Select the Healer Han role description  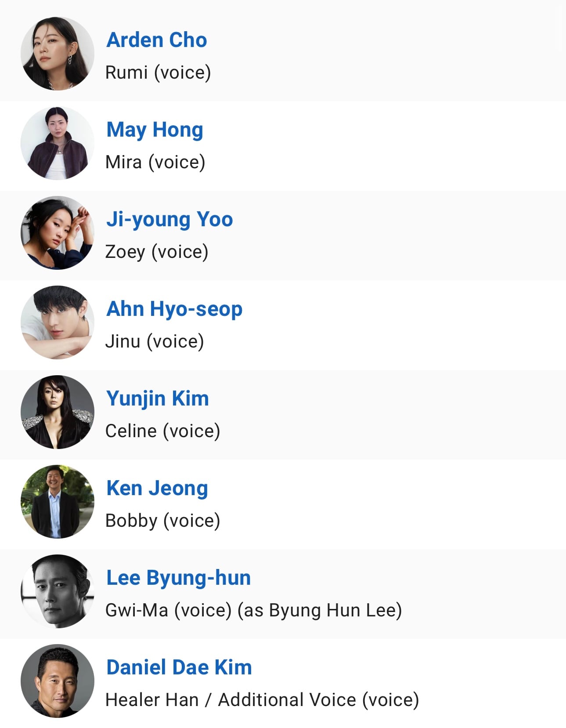point(262,700)
